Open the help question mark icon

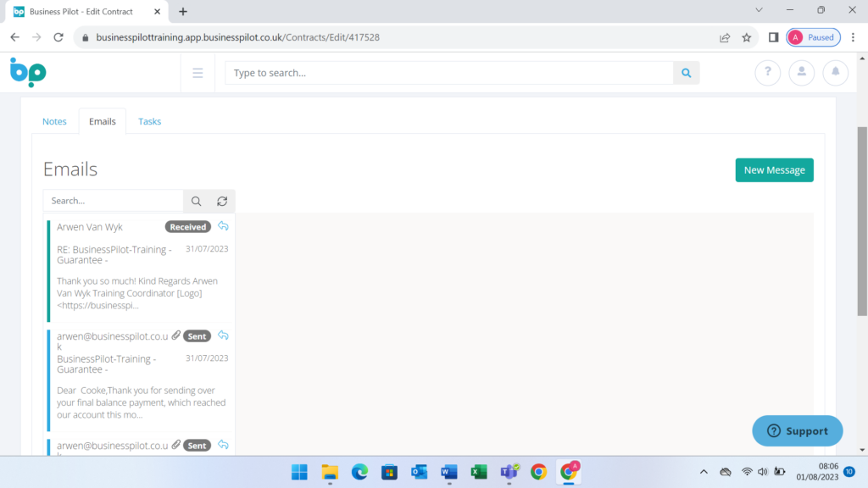pyautogui.click(x=767, y=73)
